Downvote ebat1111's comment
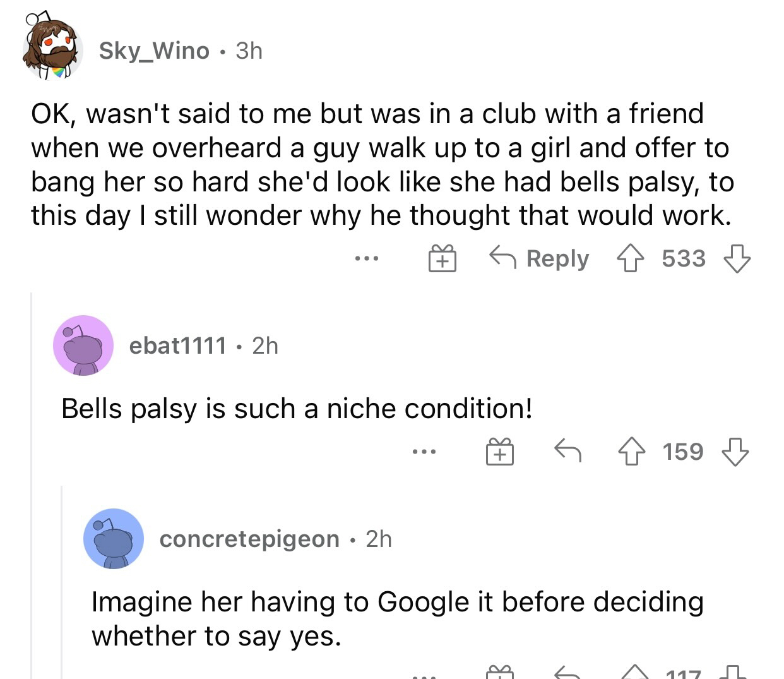 (x=735, y=452)
